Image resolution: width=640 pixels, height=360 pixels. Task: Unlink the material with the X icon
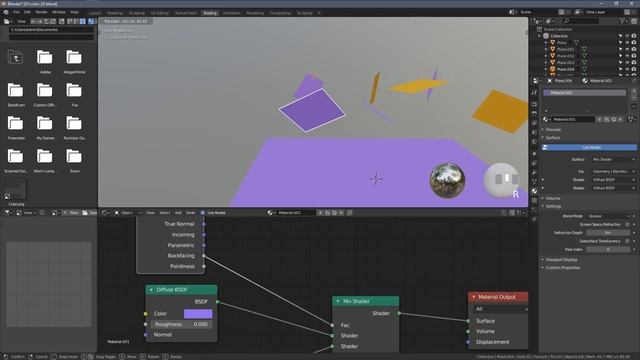point(620,120)
